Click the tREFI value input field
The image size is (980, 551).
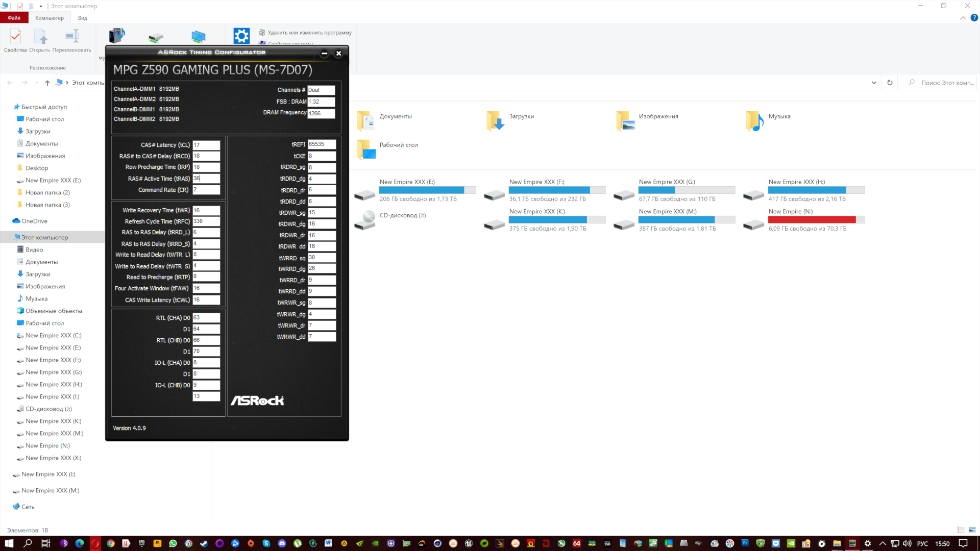point(322,144)
